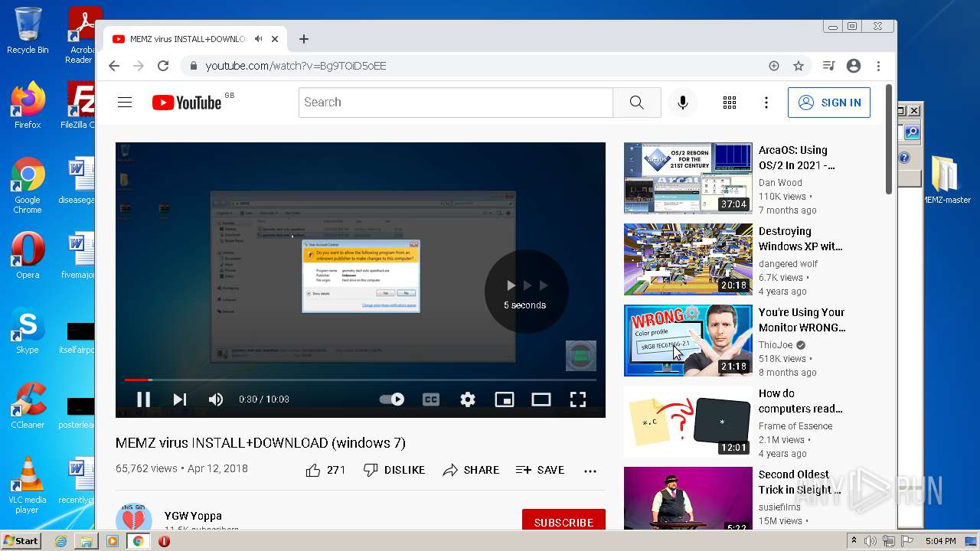Viewport: 980px width, 551px height.
Task: Click the SIGN IN button
Action: coord(829,103)
